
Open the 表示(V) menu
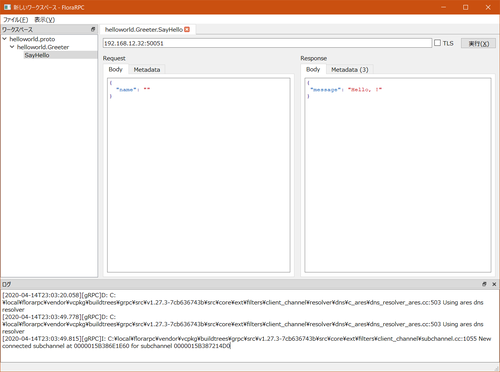tap(44, 20)
